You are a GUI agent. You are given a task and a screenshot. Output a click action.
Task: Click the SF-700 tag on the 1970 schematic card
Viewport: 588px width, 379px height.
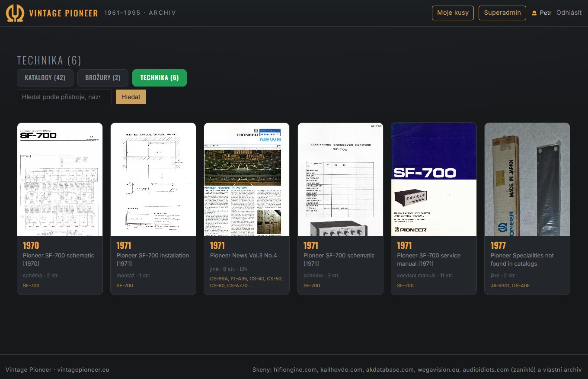click(x=31, y=286)
